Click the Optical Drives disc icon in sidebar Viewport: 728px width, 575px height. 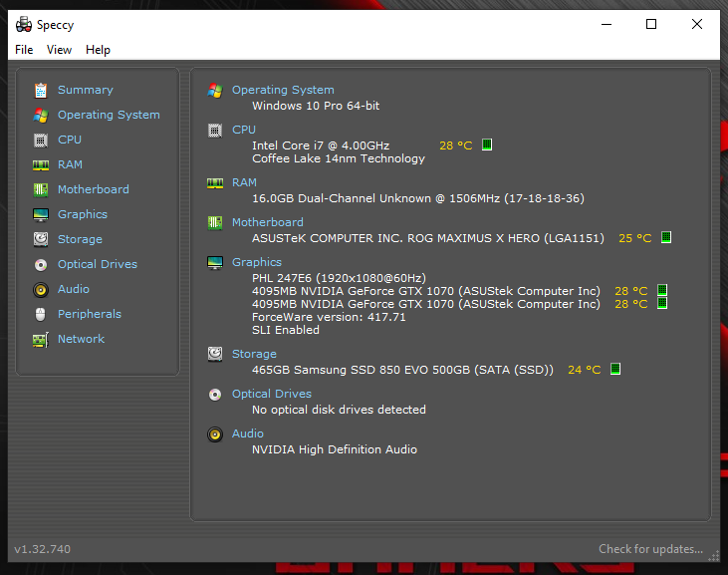pyautogui.click(x=41, y=265)
